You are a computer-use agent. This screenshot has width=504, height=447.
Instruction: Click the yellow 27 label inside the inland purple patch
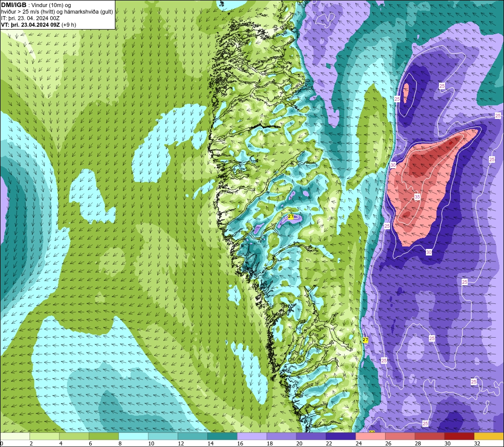(291, 217)
